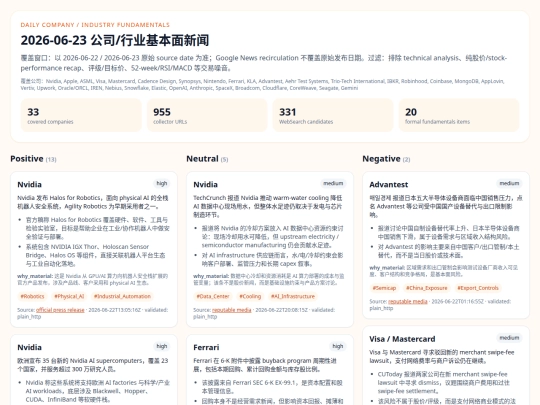Click the why_material text in Advantest card
This screenshot has width=540, height=405.
(444, 271)
